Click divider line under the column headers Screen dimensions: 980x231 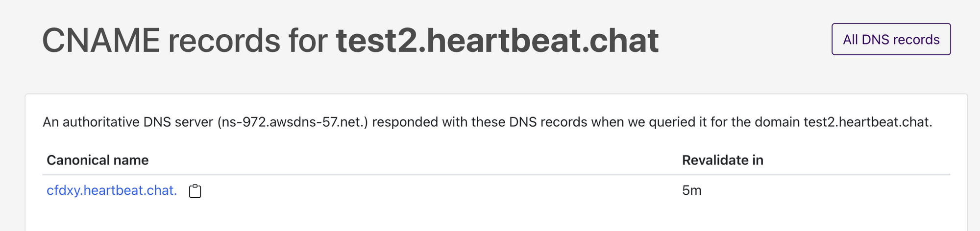coord(496,174)
